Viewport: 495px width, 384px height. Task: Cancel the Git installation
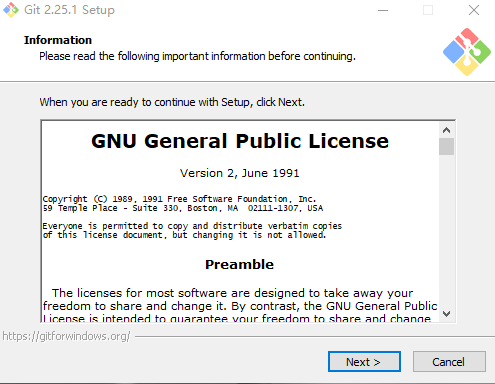[x=449, y=362]
